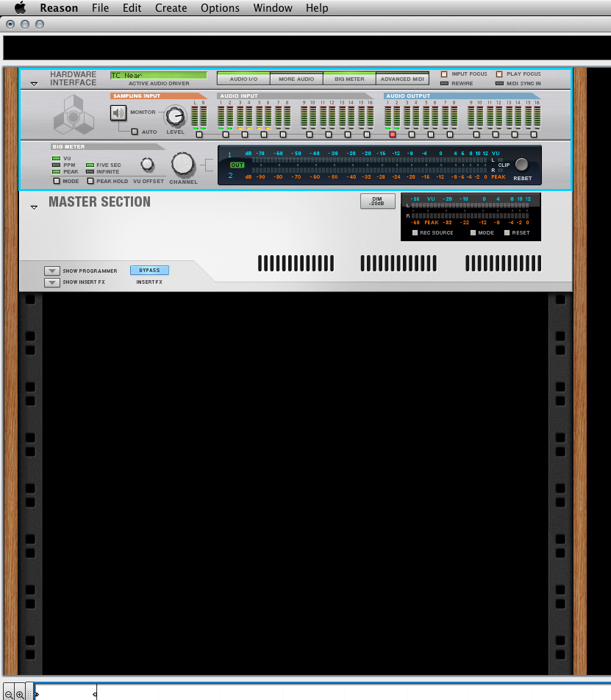The height and width of the screenshot is (700, 611).
Task: Select Audio Input 15-16 big meter button
Action: tap(367, 135)
